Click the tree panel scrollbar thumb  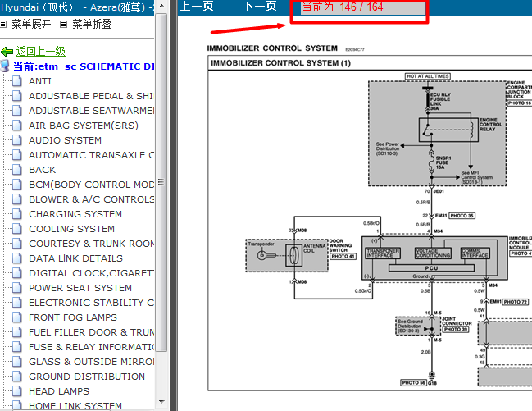[161, 182]
